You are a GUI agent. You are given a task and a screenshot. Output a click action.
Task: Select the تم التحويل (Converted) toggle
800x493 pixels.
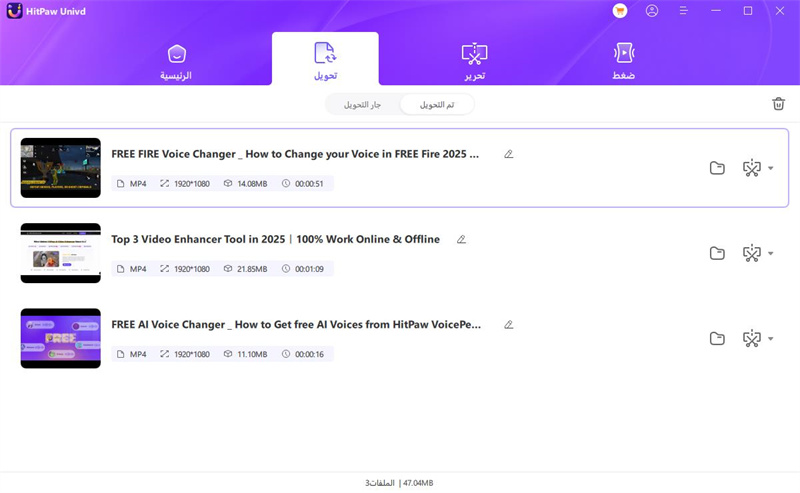coord(436,104)
